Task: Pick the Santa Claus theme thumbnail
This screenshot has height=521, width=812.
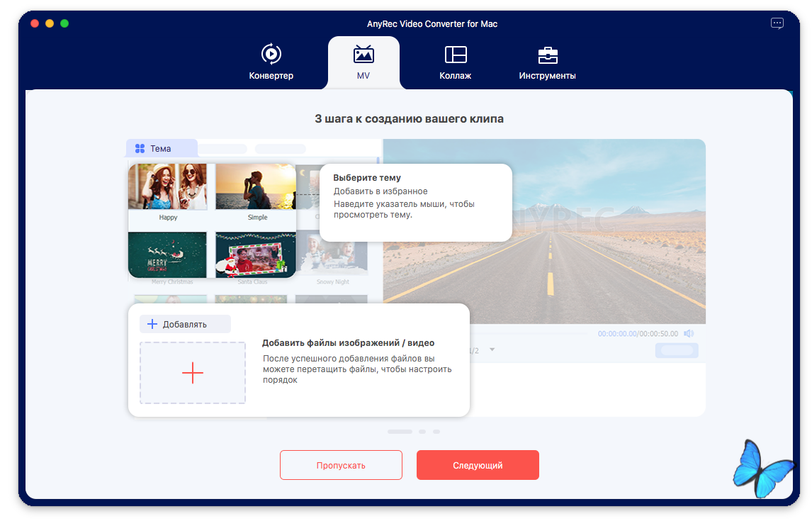Action: [x=255, y=254]
